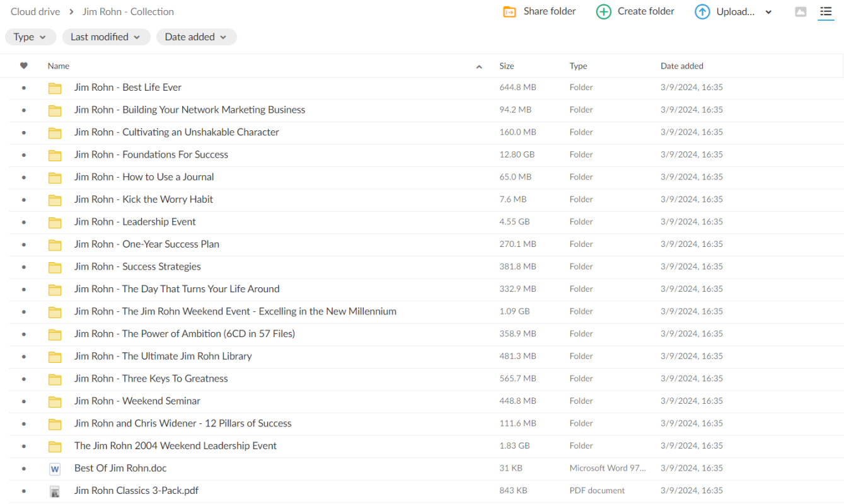
Task: Click the favorites heart column header
Action: pos(24,66)
